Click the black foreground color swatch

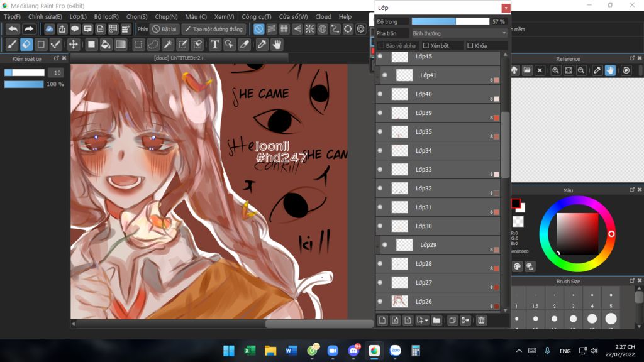(x=516, y=203)
